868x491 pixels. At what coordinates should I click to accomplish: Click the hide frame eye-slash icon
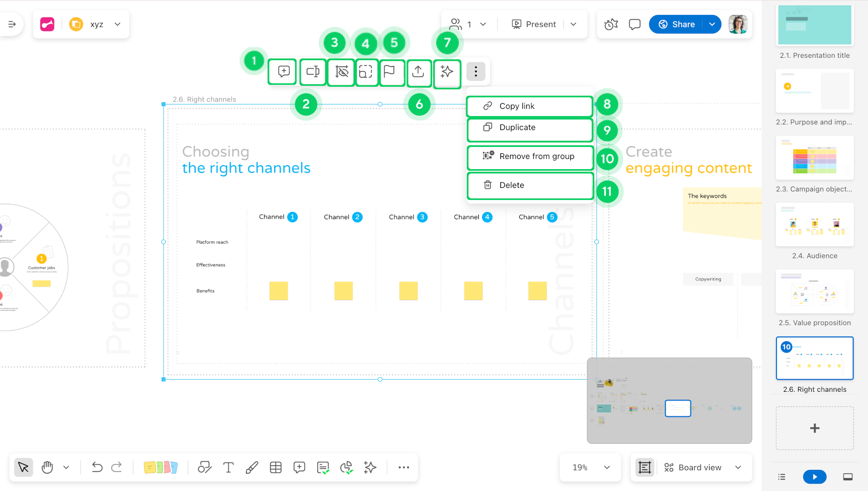coord(341,72)
